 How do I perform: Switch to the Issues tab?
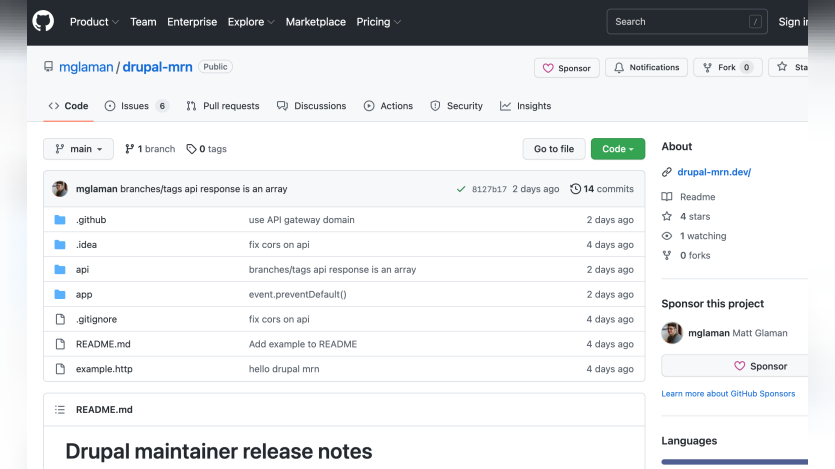click(137, 106)
